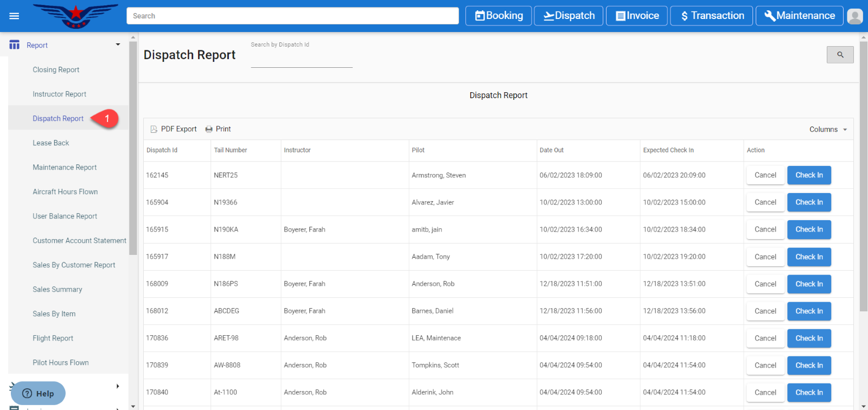Collapse the Report sidebar section
Viewport: 868px width, 410px height.
(x=118, y=45)
